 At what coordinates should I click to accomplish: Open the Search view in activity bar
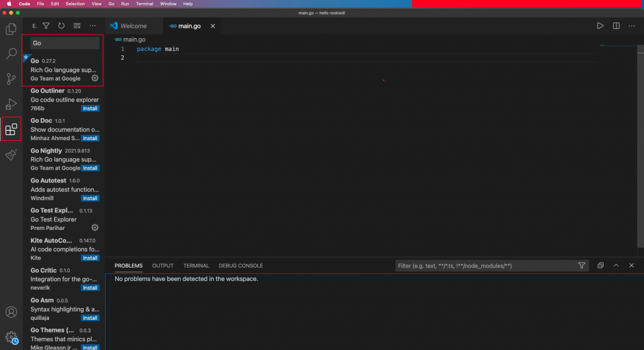point(11,53)
